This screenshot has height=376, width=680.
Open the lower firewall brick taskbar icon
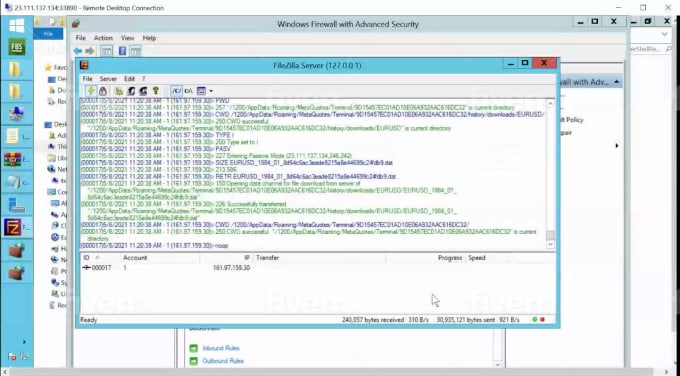coord(16,272)
